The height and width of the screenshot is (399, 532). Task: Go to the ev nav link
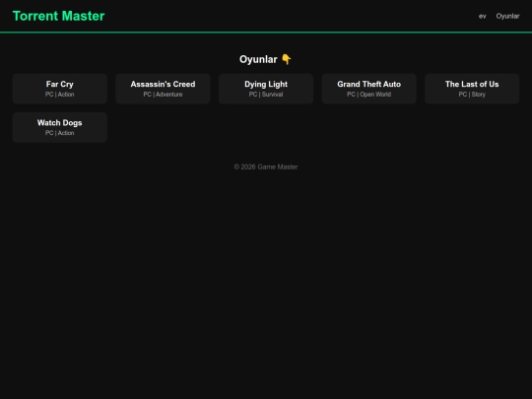point(482,17)
